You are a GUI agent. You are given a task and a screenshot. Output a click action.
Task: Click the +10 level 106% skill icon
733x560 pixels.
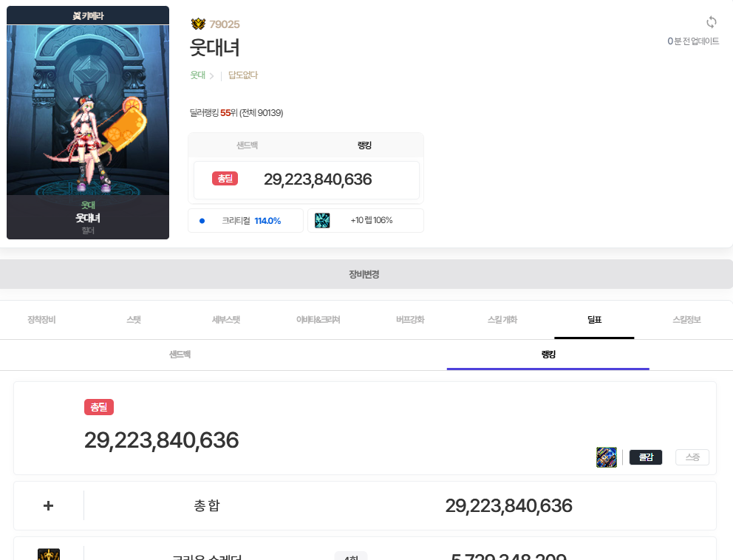[322, 220]
